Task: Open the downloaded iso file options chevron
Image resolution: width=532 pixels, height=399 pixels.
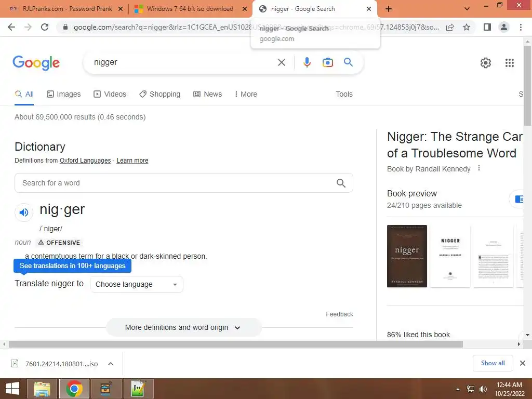Action: pos(111,364)
